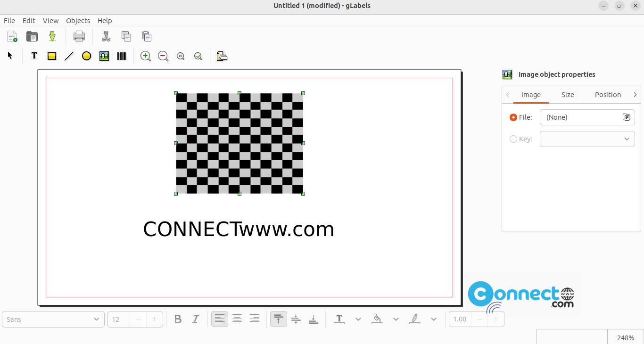
Task: Select the Key radio button
Action: click(x=513, y=139)
